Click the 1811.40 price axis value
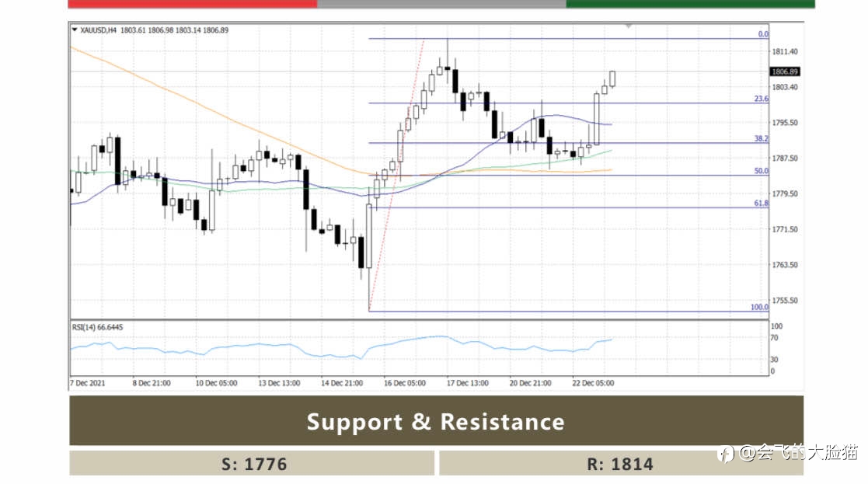Viewport: 868px width, 484px height. tap(785, 51)
